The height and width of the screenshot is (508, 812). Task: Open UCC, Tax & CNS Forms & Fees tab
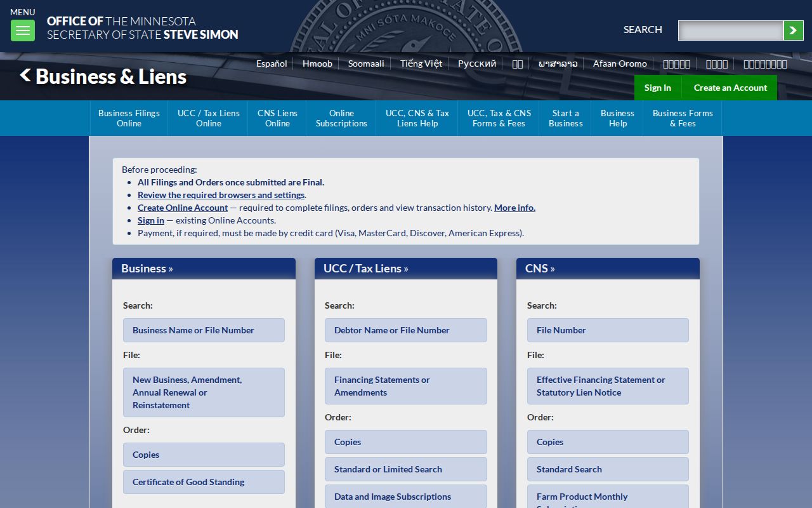(499, 118)
